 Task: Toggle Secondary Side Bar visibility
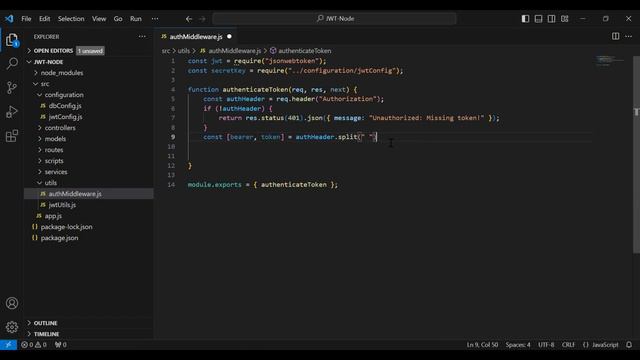click(551, 19)
